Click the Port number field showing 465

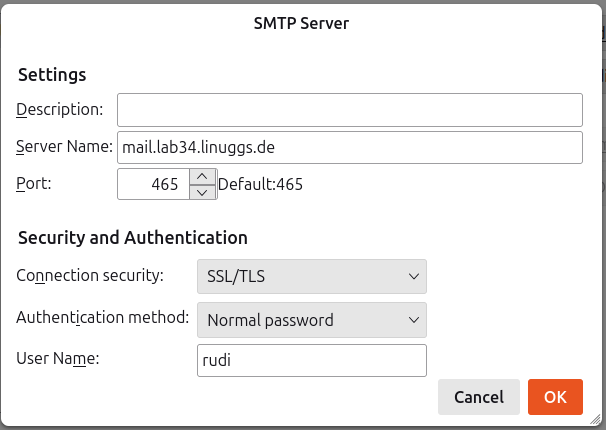pyautogui.click(x=152, y=184)
